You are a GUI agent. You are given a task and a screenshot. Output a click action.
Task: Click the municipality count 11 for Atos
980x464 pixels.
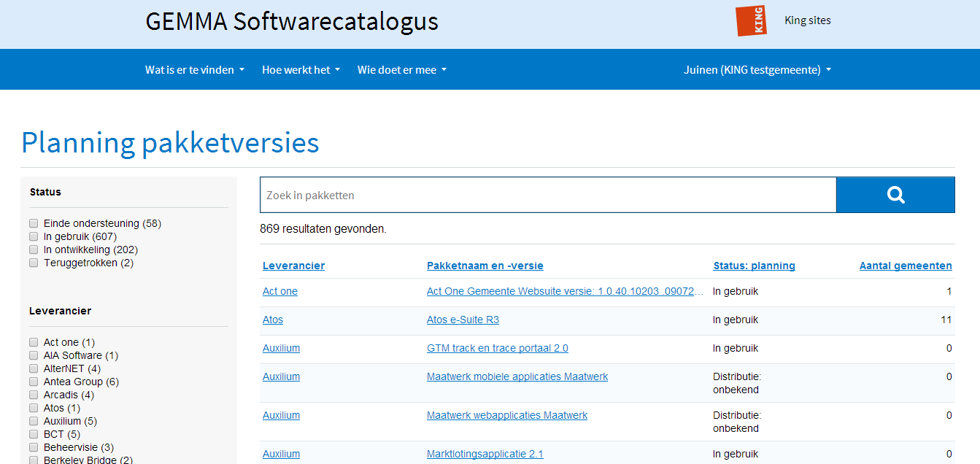point(946,320)
